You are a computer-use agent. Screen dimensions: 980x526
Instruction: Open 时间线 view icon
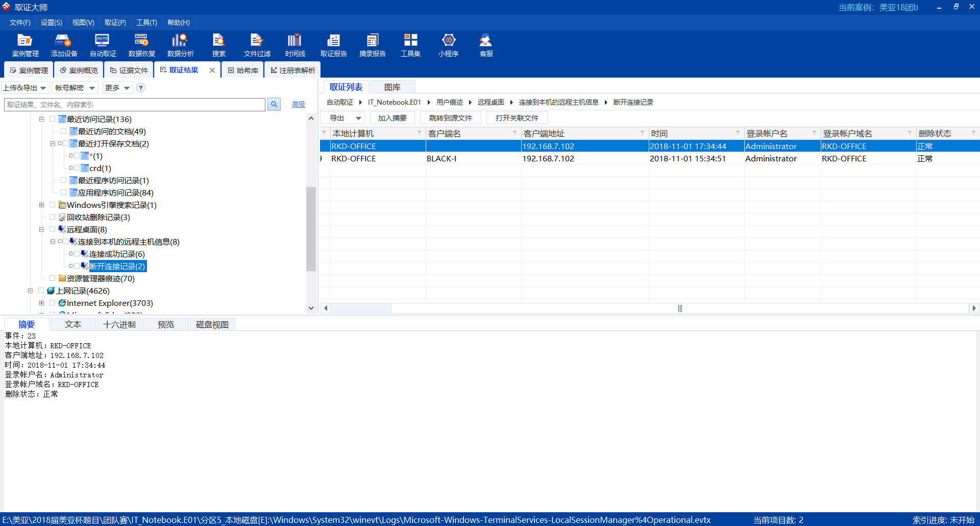(x=295, y=45)
